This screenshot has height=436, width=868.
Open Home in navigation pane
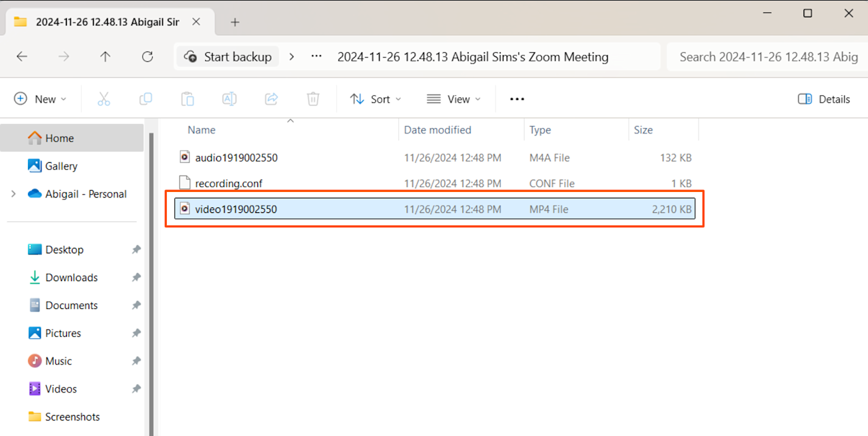[72, 138]
